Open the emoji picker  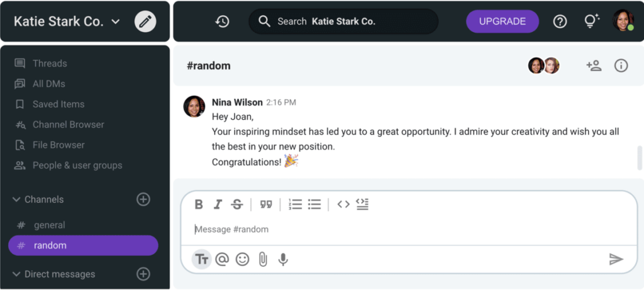pyautogui.click(x=242, y=259)
